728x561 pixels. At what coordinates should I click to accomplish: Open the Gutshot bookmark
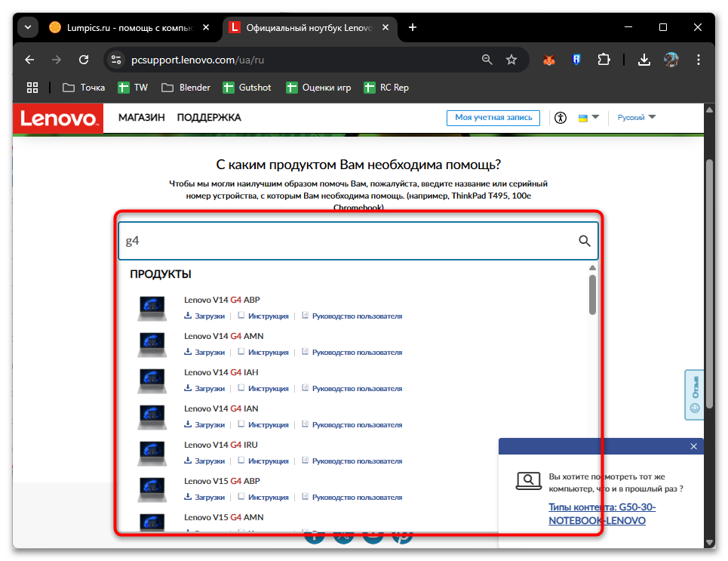247,88
